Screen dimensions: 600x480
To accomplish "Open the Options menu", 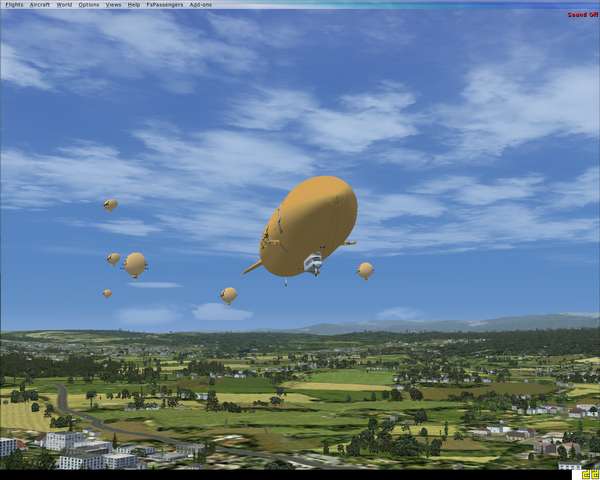I will pyautogui.click(x=89, y=5).
